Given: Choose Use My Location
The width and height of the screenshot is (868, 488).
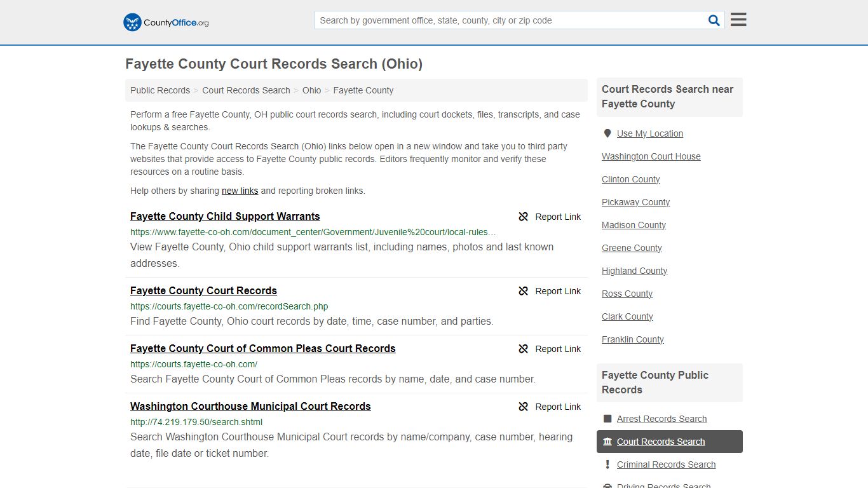Looking at the screenshot, I should (x=649, y=133).
